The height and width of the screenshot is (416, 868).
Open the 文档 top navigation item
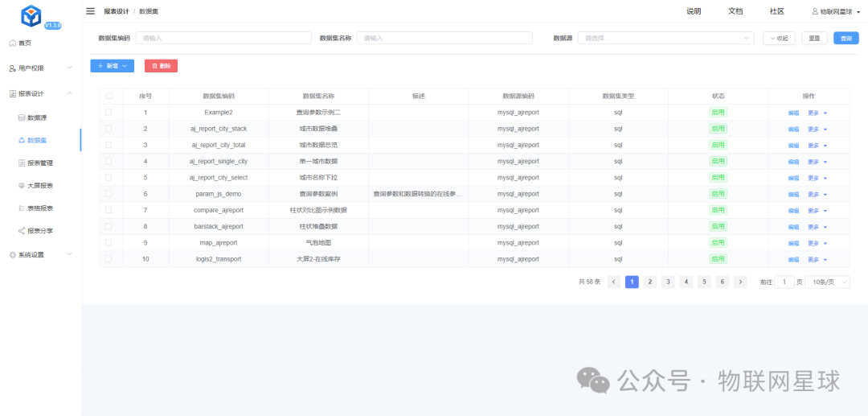(x=735, y=11)
